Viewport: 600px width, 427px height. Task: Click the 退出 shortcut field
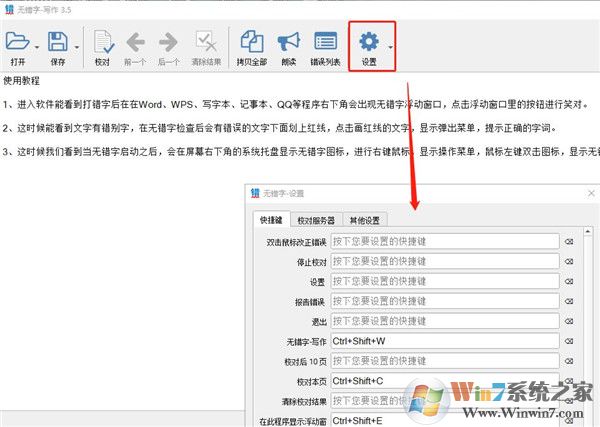pos(445,321)
